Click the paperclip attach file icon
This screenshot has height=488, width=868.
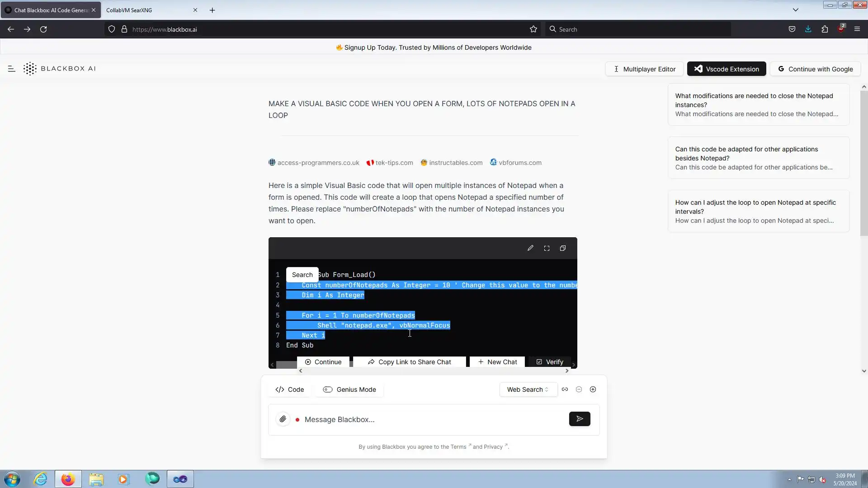[x=283, y=419]
